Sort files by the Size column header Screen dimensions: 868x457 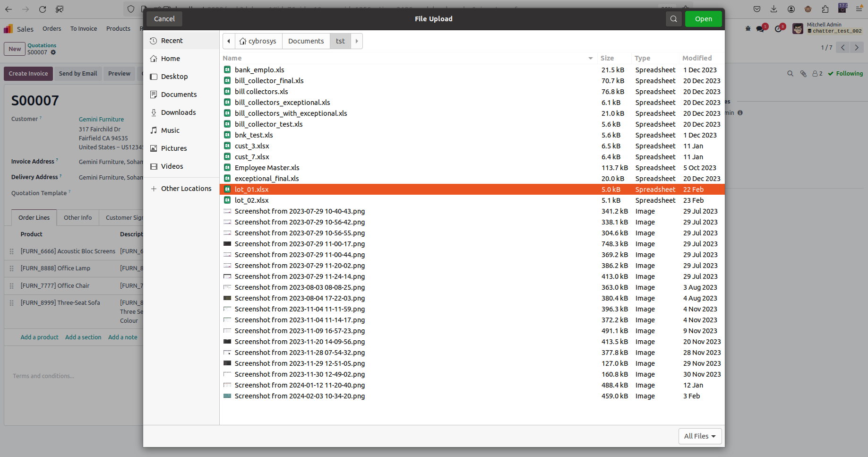(x=607, y=58)
